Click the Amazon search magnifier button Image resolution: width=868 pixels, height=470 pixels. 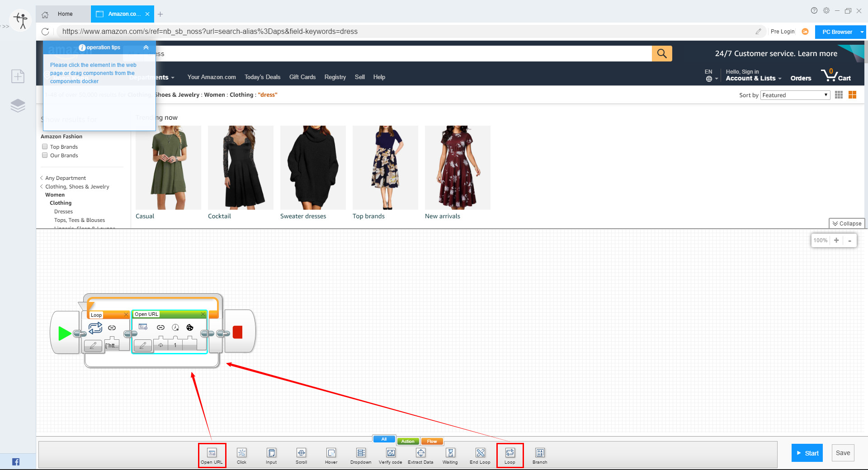point(662,53)
